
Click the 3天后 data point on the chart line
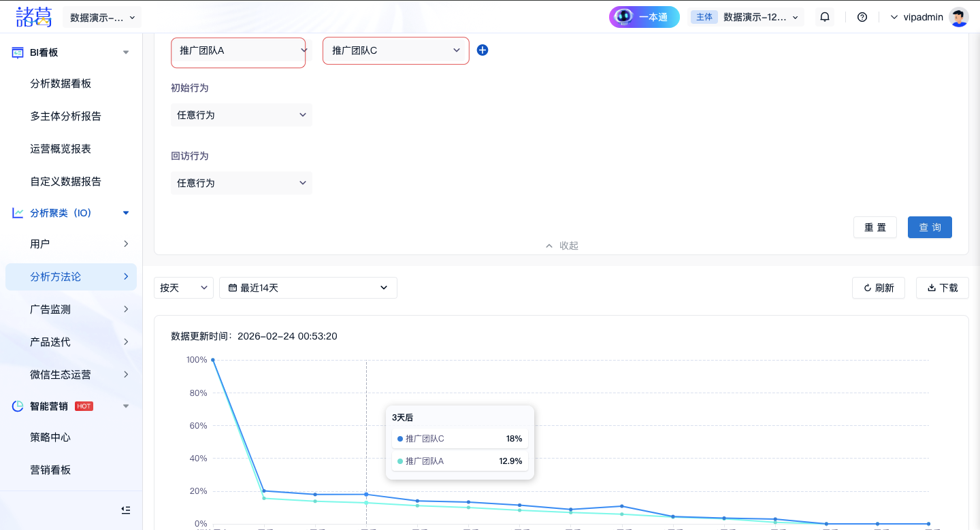click(x=366, y=495)
